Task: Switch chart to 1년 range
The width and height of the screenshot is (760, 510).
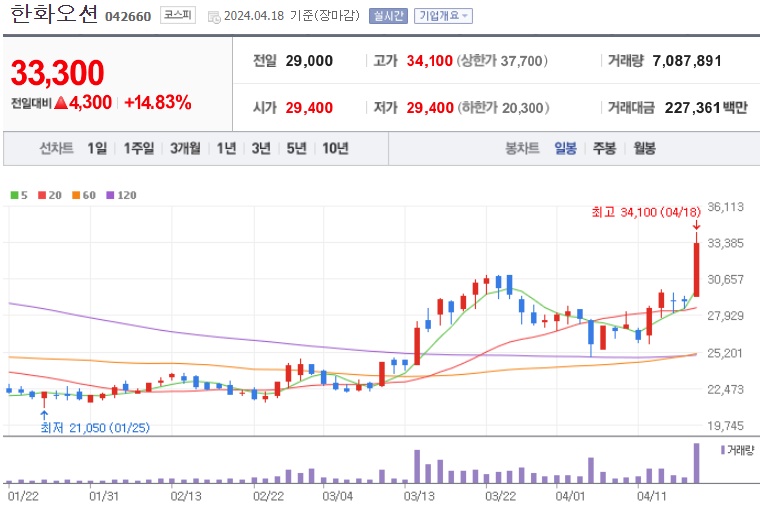Action: [226, 148]
